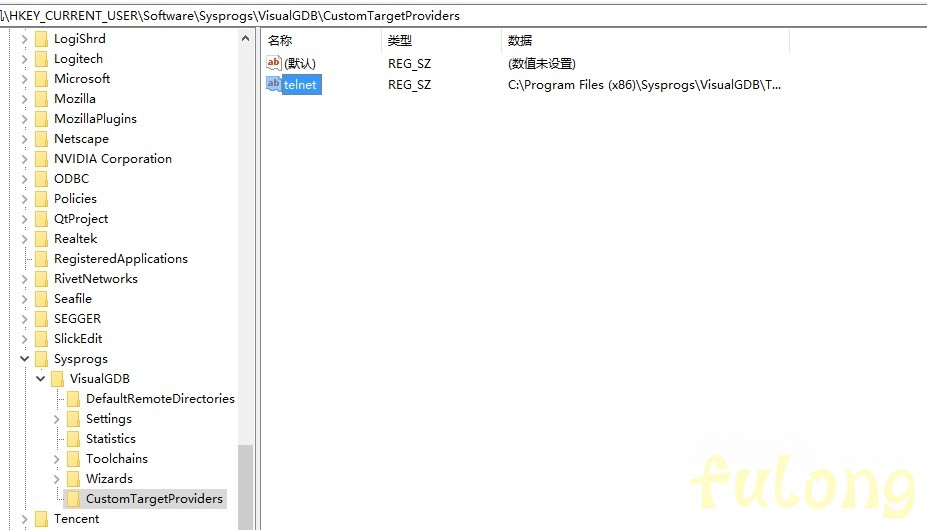Sort by the 名称 column header
The height and width of the screenshot is (530, 927).
click(322, 40)
